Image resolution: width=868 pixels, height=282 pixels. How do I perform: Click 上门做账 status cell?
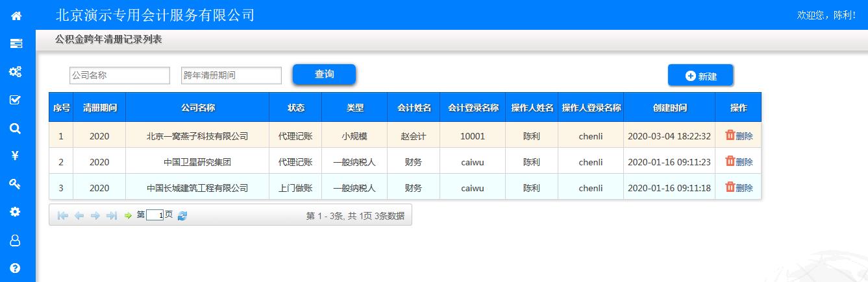[295, 188]
